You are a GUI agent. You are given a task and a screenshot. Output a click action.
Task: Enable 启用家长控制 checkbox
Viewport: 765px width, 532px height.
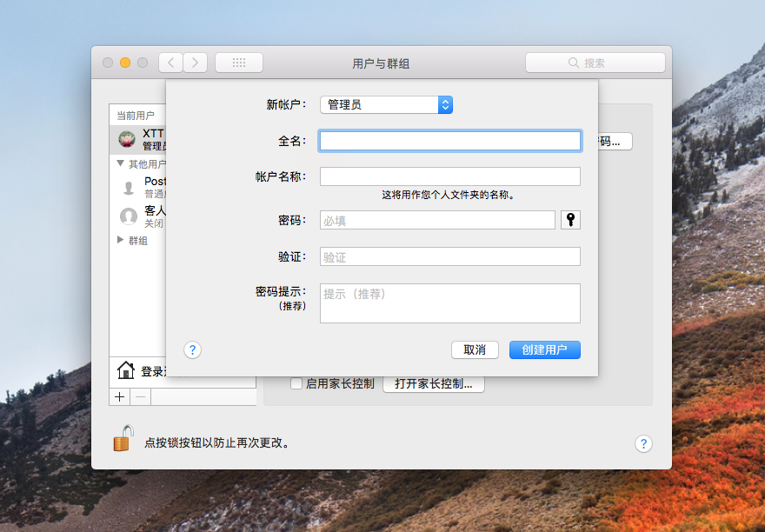tap(296, 383)
